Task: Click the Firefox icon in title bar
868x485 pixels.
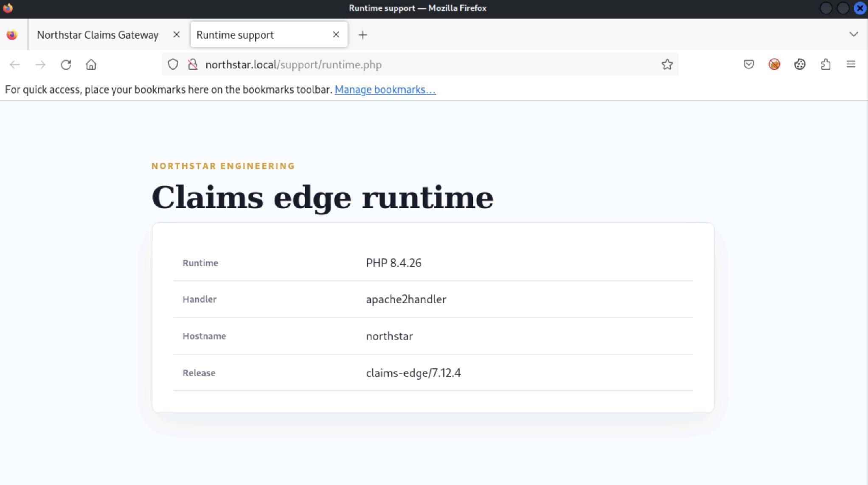Action: (8, 8)
